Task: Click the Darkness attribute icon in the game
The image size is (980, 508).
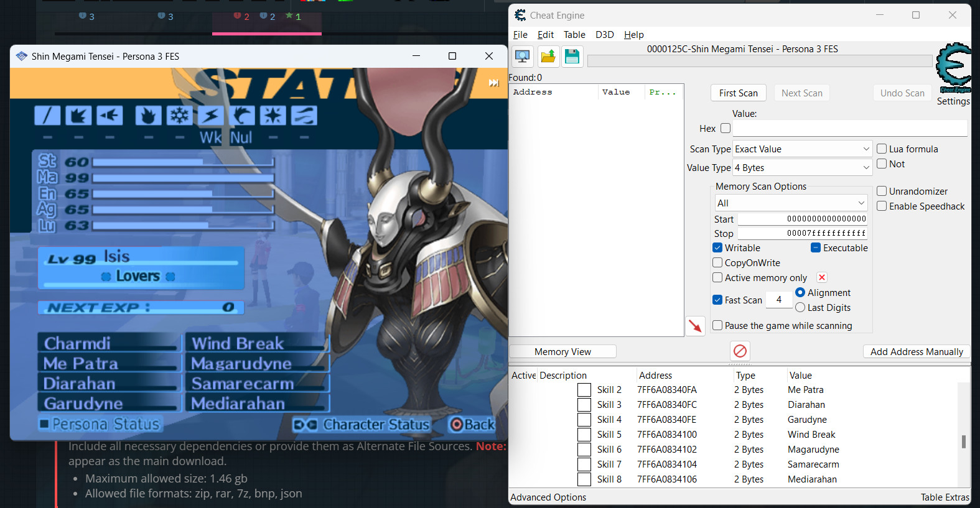Action: pyautogui.click(x=304, y=116)
